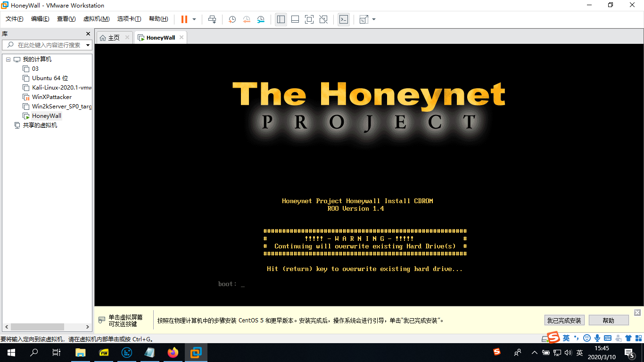Click the VMware device status icon

[545, 338]
